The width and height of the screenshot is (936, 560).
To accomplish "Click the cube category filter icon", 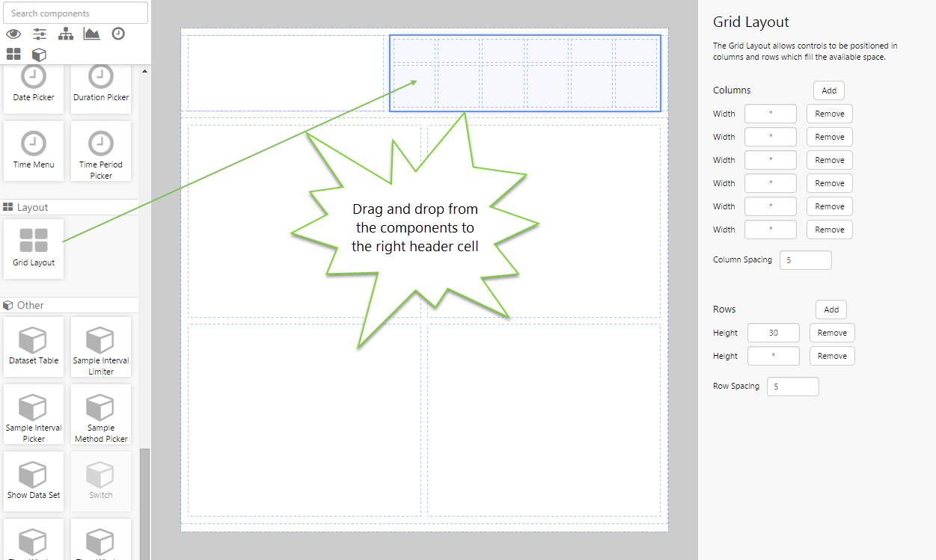I will [39, 54].
